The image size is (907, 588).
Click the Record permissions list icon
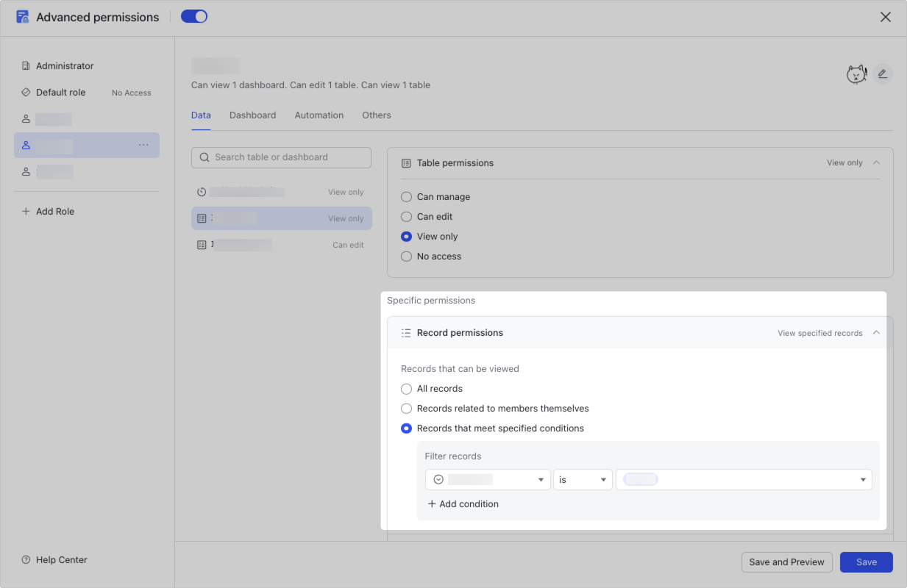[406, 333]
